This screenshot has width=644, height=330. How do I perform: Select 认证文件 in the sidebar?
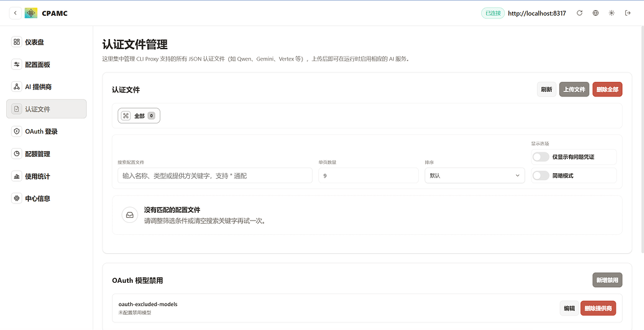(x=47, y=109)
